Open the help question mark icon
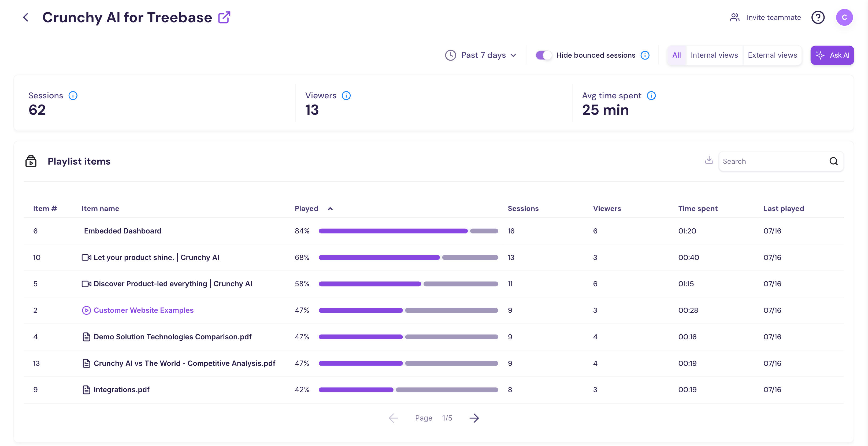The width and height of the screenshot is (868, 446). pos(818,17)
